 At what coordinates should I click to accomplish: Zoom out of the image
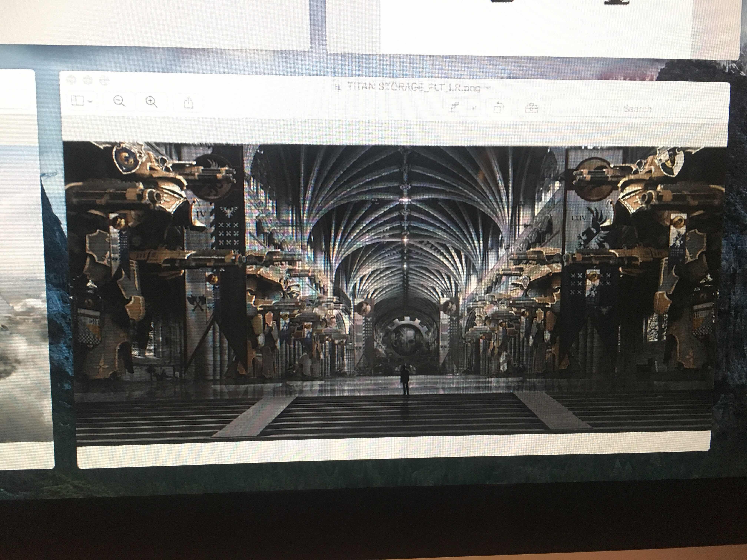tap(119, 101)
